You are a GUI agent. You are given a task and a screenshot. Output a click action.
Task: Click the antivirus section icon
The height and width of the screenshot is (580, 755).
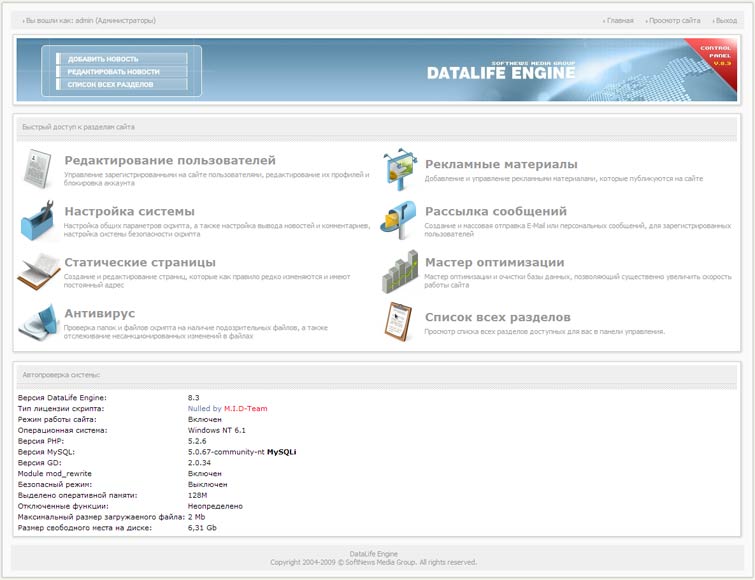tap(38, 322)
